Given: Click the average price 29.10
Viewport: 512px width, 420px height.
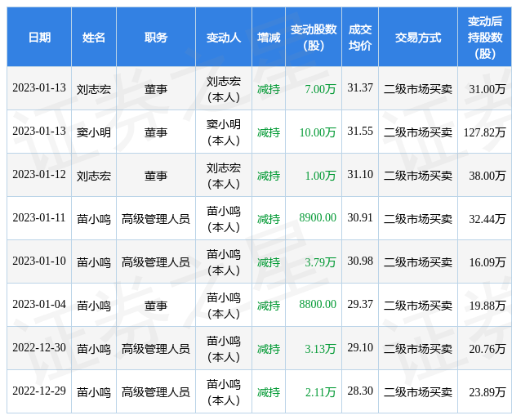Looking at the screenshot, I should click(x=360, y=348).
